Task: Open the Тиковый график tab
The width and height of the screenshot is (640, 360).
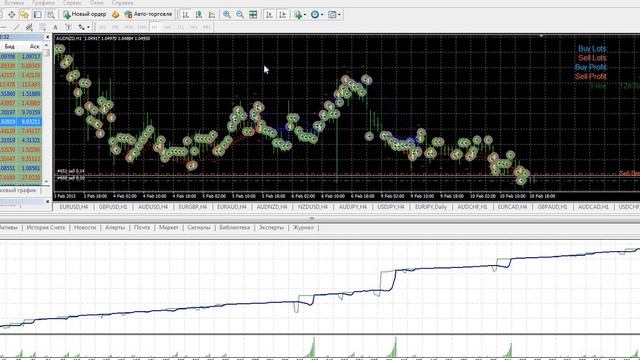Action: tap(18, 190)
